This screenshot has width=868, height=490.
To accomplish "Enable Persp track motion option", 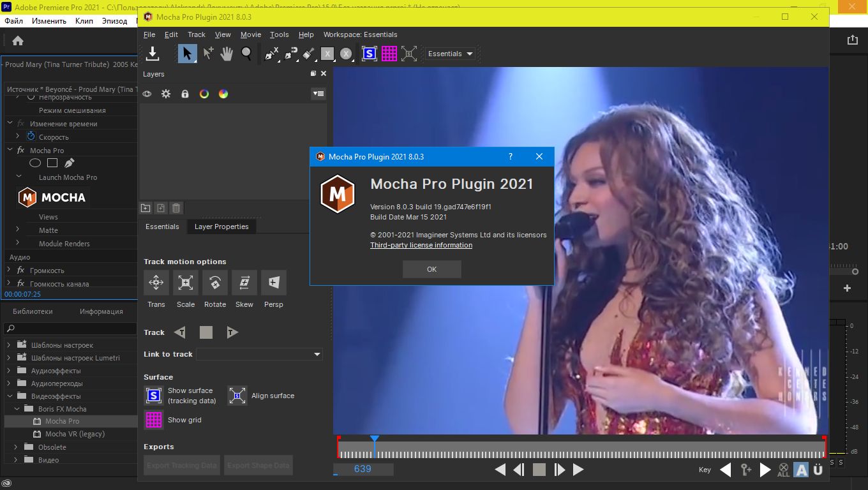I will coord(274,283).
